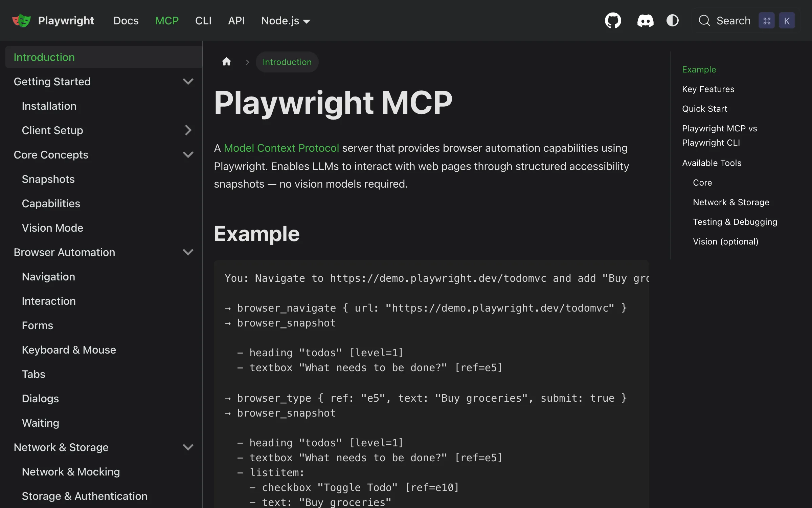Click the browser_type code line
The height and width of the screenshot is (508, 812).
[x=426, y=398]
